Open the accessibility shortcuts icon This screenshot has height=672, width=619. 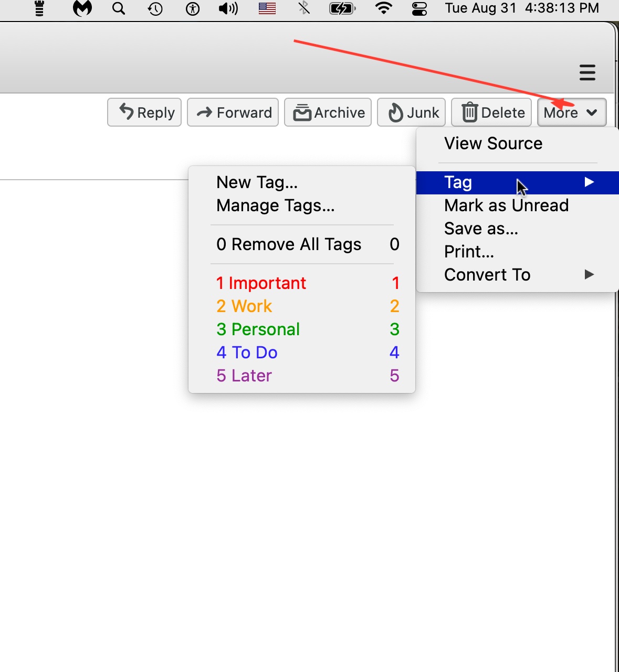[193, 8]
